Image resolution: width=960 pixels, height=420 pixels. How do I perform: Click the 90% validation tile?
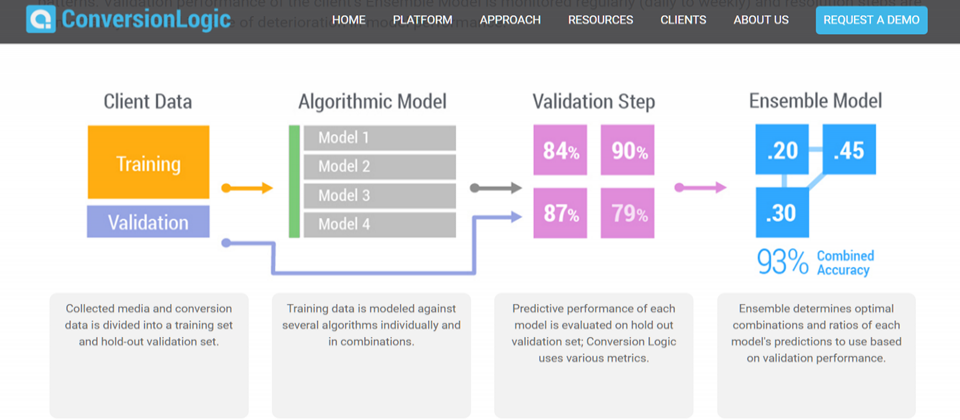pos(628,151)
